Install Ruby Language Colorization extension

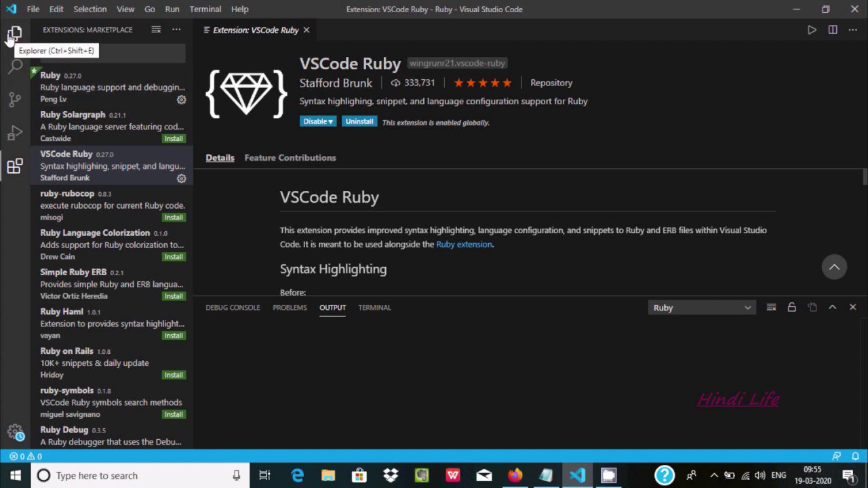click(174, 257)
